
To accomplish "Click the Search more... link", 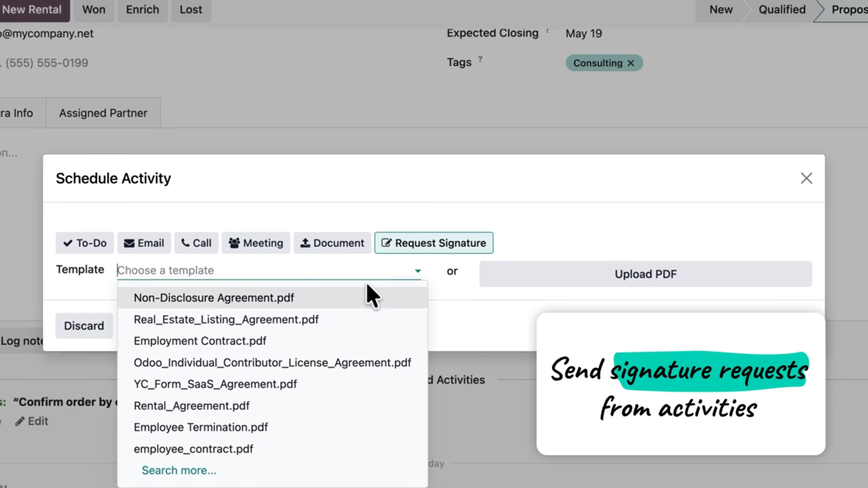I will click(179, 470).
